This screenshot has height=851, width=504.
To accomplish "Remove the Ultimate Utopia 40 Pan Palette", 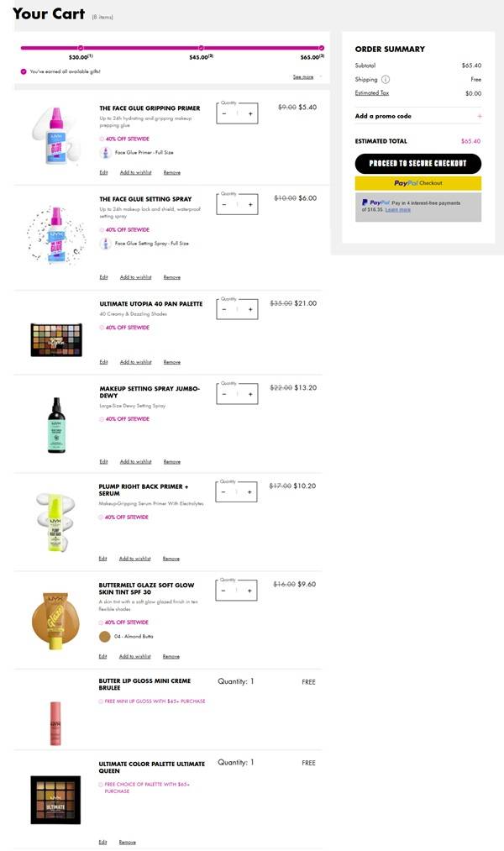I will pos(171,362).
